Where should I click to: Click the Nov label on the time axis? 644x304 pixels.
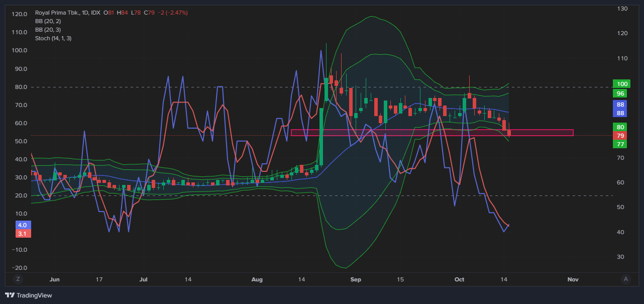572,279
